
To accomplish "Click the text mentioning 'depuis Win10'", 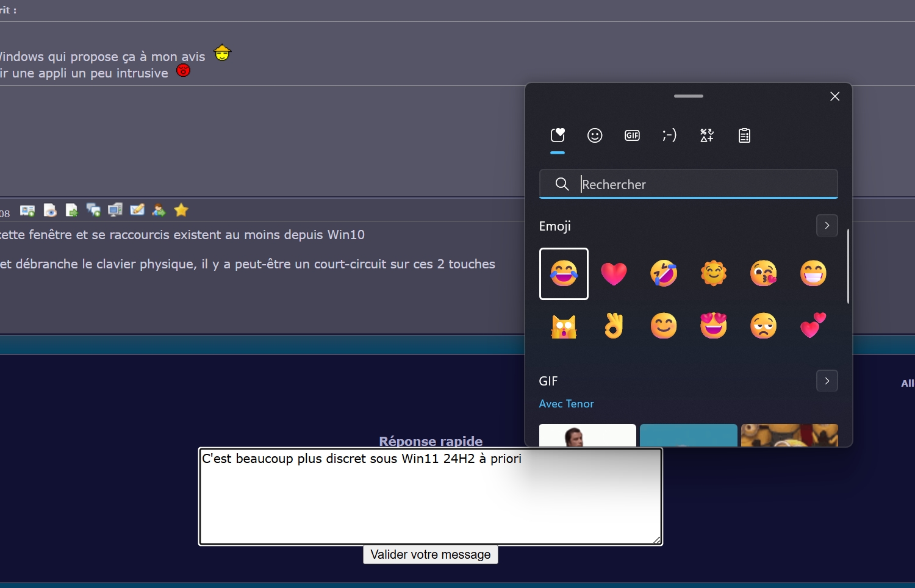I will pyautogui.click(x=182, y=235).
